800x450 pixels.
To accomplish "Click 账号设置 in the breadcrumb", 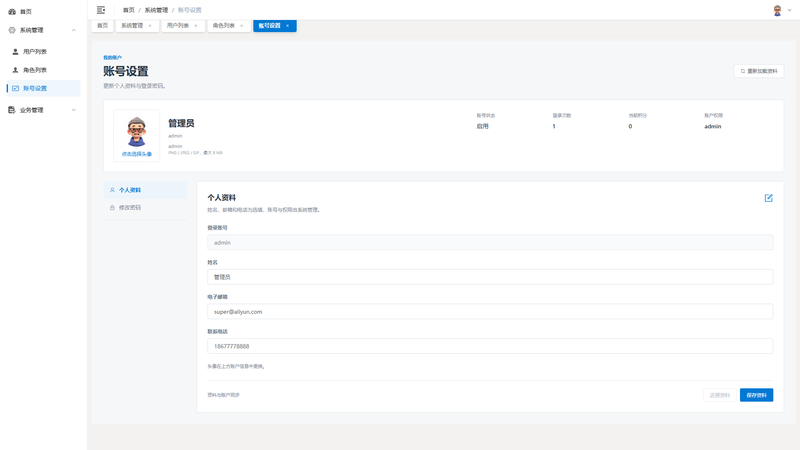I will 189,10.
